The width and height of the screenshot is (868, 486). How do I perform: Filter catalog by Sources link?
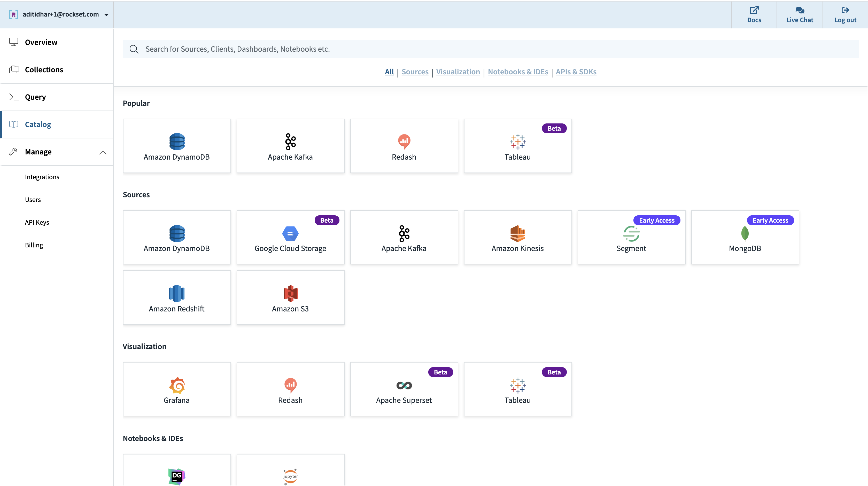tap(415, 72)
